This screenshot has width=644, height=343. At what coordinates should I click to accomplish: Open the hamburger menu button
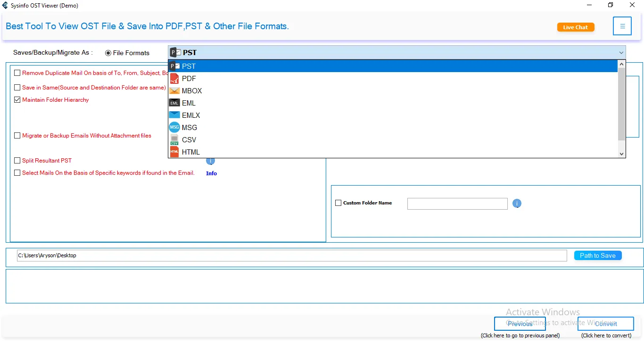pos(622,26)
